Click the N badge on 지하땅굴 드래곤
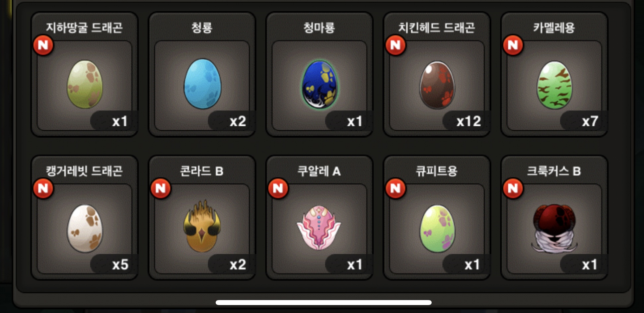Image resolution: width=644 pixels, height=313 pixels. click(x=43, y=45)
